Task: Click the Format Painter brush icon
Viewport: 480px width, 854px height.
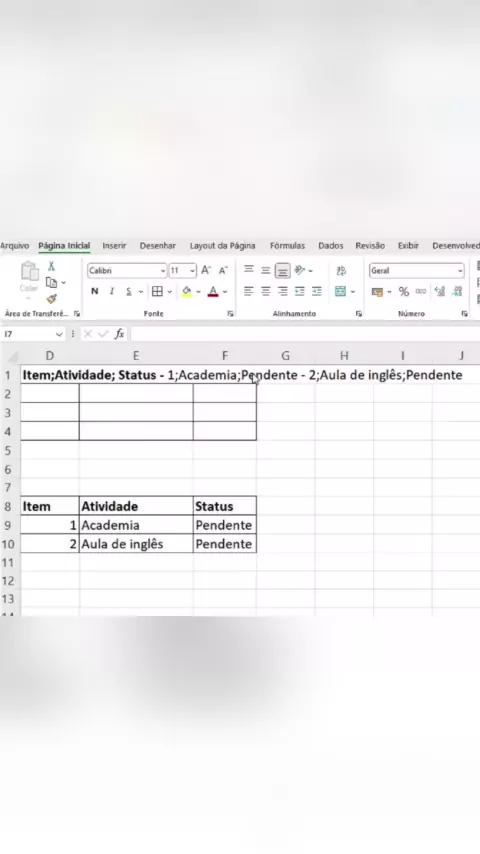Action: [51, 298]
